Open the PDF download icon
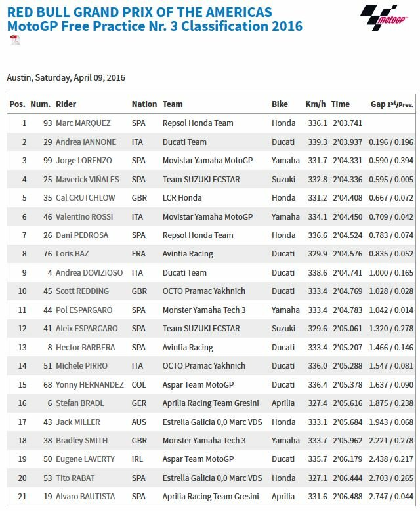Screen dimensions: 420x511 15,40
